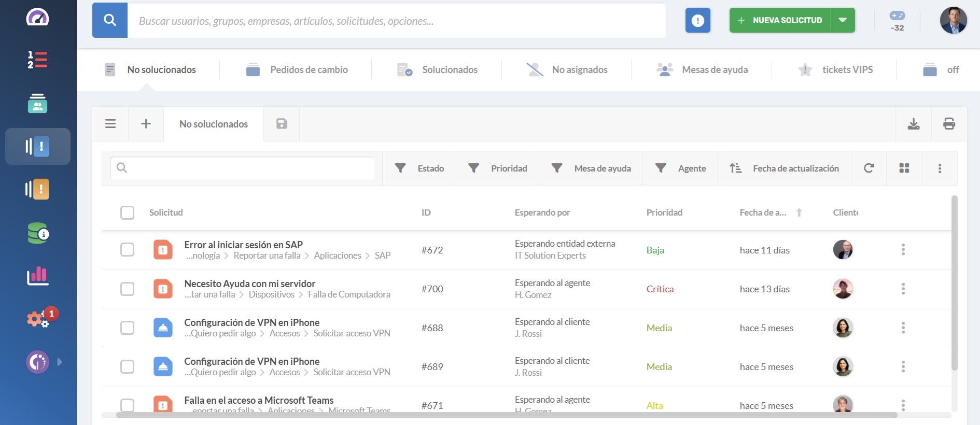This screenshot has width=980, height=425.
Task: Switch to the No solucionados top tab
Action: (x=150, y=69)
